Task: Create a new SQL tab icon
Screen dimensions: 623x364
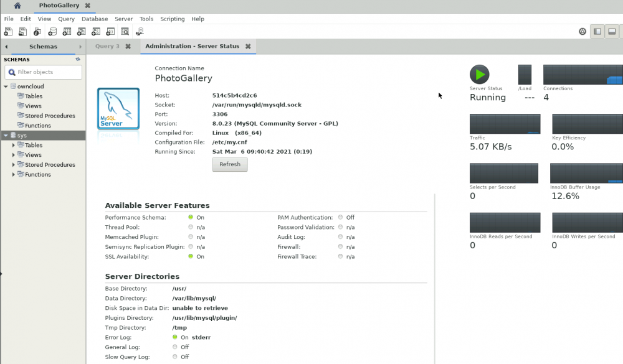Action: (x=8, y=31)
